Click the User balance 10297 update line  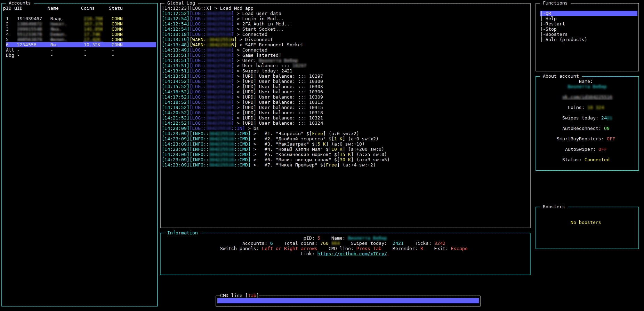tap(242, 76)
